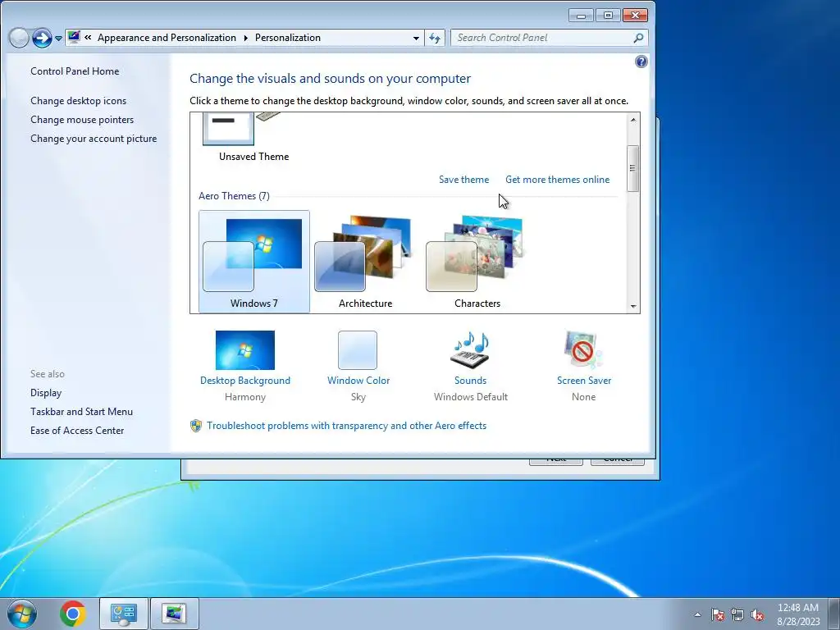Maximize the Personalization window
Screen dimensions: 840x630
pos(608,16)
